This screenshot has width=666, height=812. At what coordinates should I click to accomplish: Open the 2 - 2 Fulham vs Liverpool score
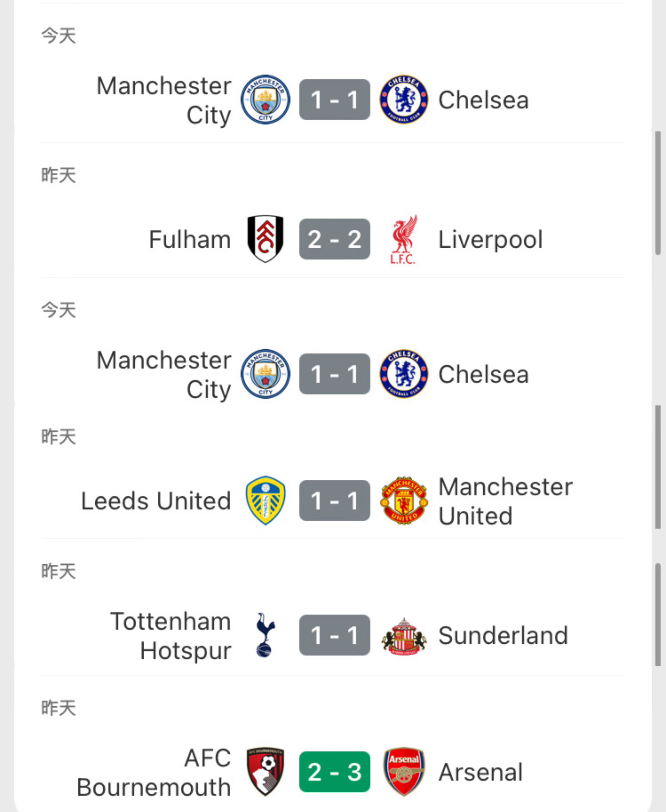(335, 239)
